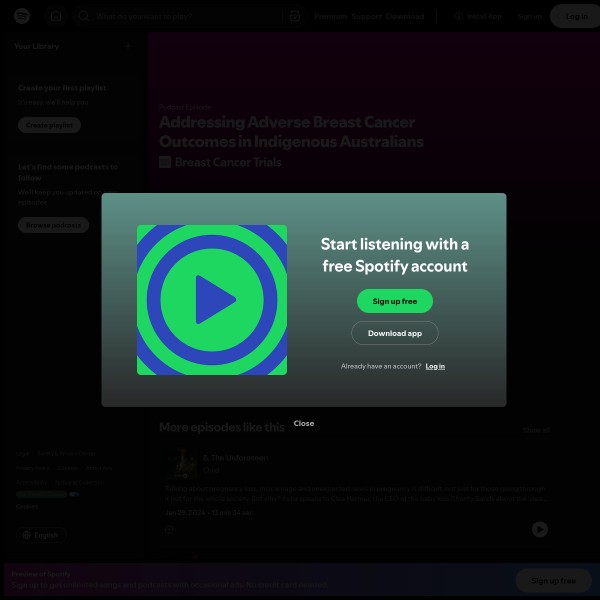
Task: Open the Support menu item
Action: (366, 16)
